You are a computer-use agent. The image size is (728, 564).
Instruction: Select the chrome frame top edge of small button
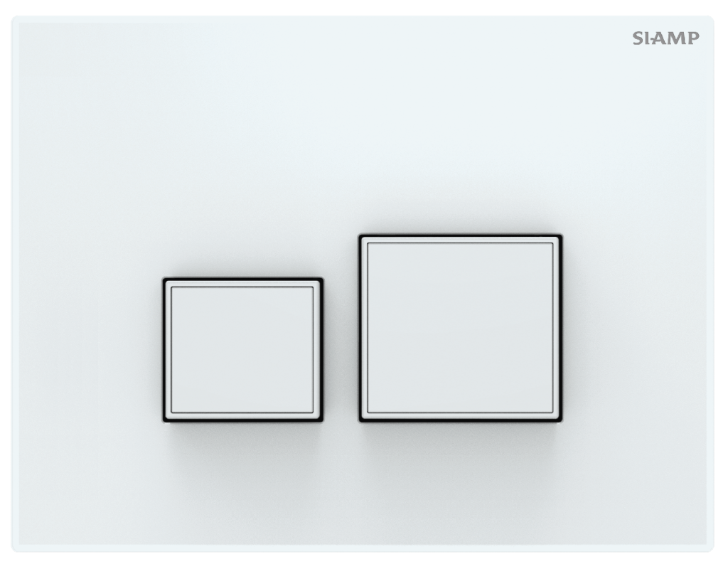242,283
